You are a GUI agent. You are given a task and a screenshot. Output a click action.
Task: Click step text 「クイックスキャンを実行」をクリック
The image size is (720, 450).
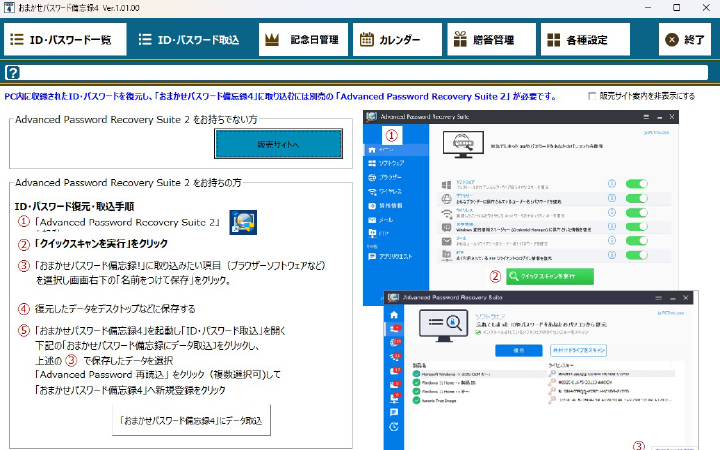point(101,244)
